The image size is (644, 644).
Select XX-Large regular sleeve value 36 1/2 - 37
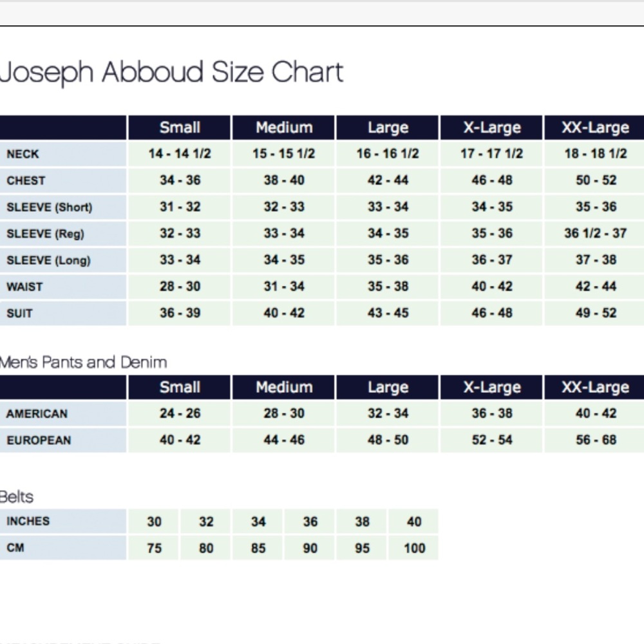tap(596, 233)
